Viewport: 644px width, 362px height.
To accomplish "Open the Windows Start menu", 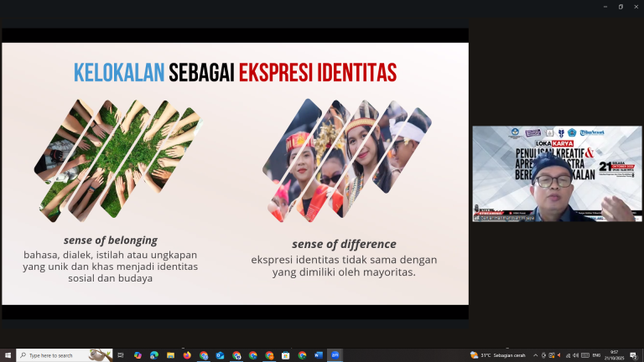I will click(x=8, y=355).
